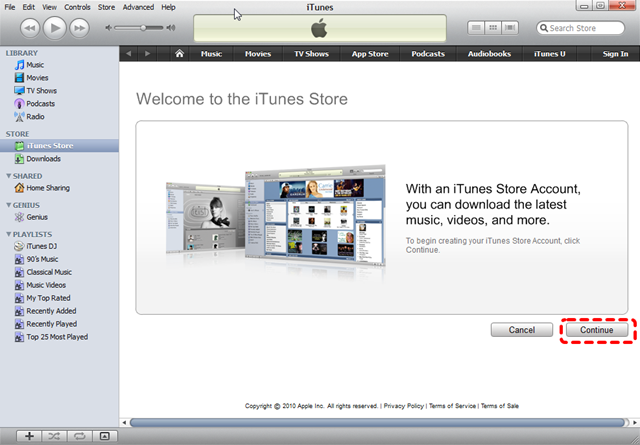Image resolution: width=640 pixels, height=445 pixels.
Task: Collapse the GENIUS section triangle
Action: click(x=8, y=205)
